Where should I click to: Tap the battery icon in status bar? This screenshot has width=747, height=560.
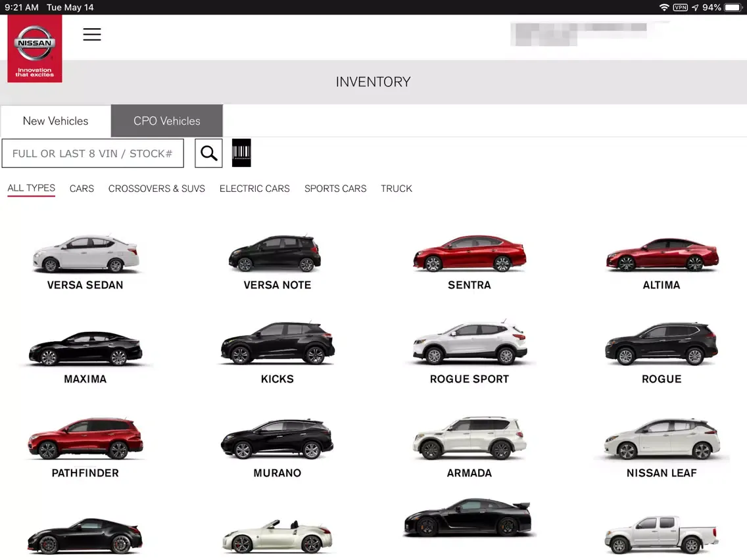(x=733, y=7)
